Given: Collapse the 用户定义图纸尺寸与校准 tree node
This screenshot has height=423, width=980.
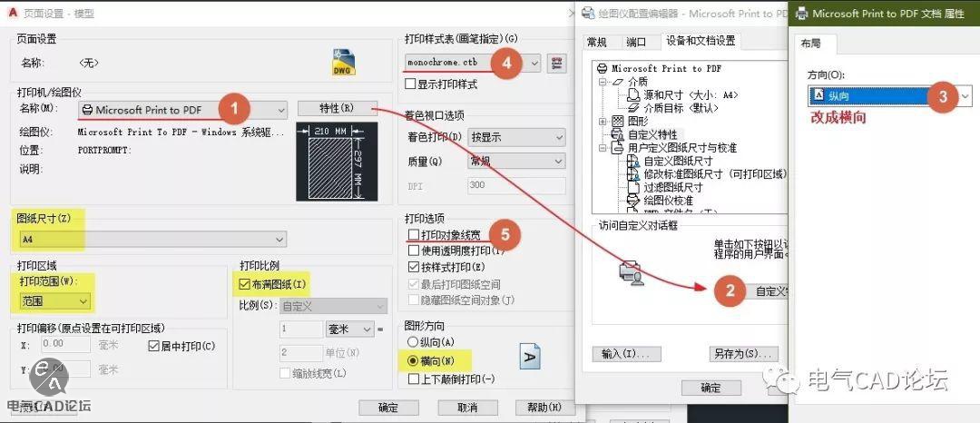Looking at the screenshot, I should coord(603,147).
